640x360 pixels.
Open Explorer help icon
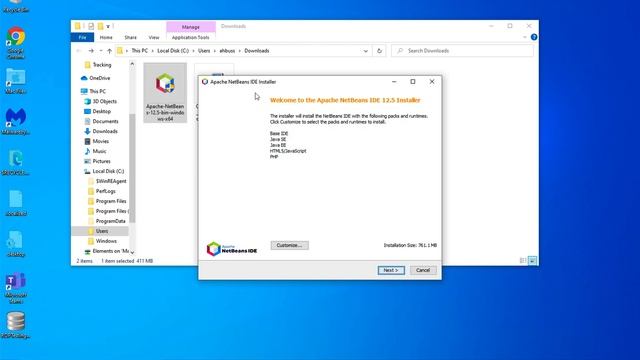pyautogui.click(x=534, y=37)
